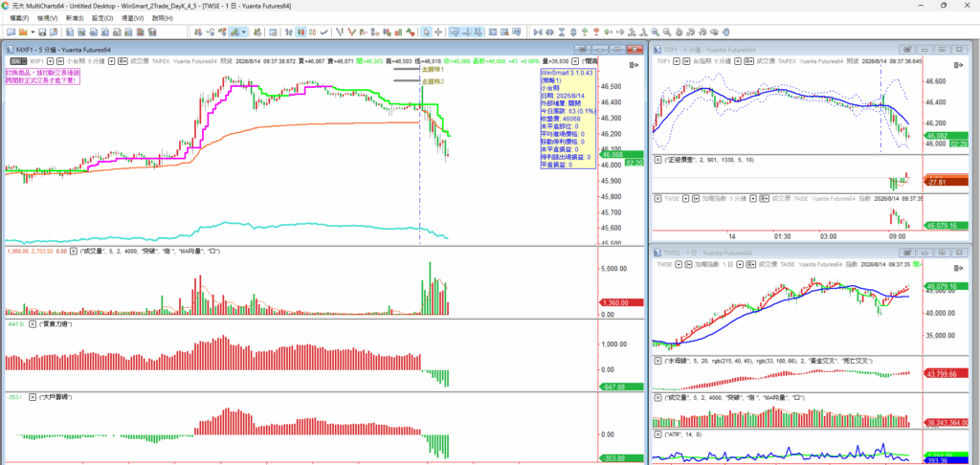Select the arrow pointer tool
The width and height of the screenshot is (980, 465).
(426, 32)
